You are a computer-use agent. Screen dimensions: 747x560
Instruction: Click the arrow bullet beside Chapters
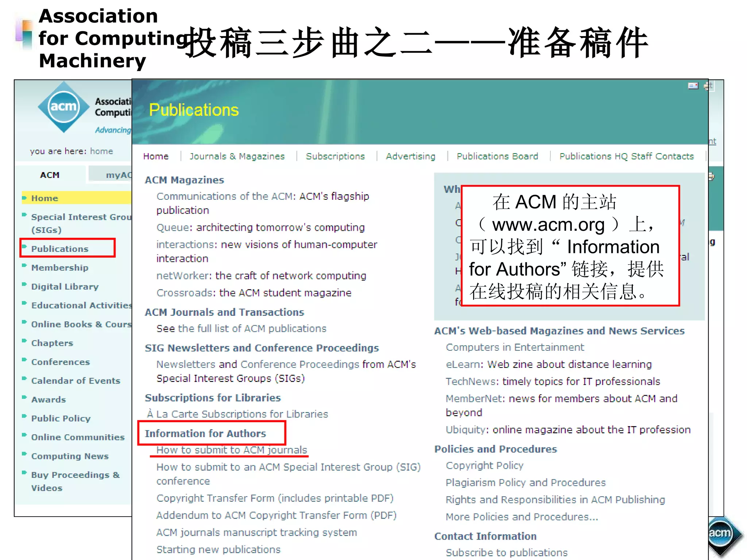[x=24, y=341]
